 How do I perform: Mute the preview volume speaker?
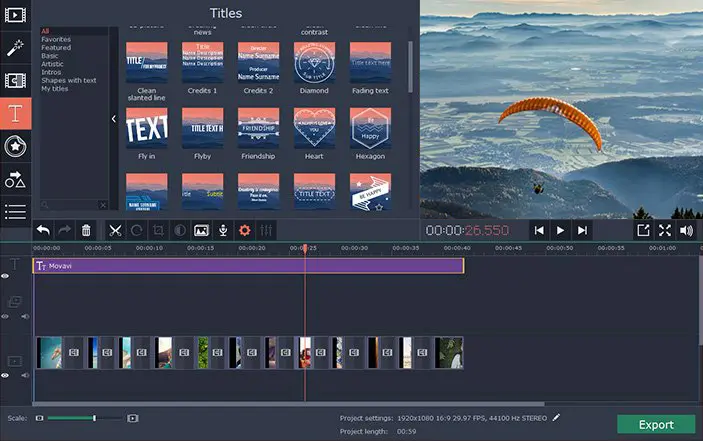click(x=686, y=230)
